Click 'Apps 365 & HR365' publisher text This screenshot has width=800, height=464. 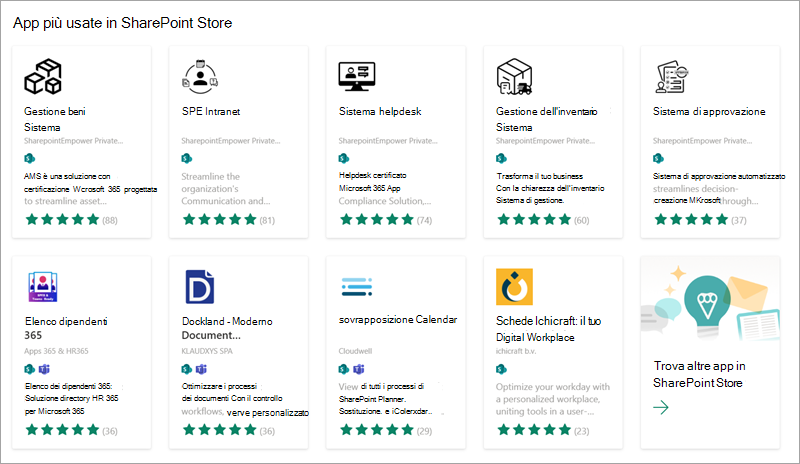click(x=56, y=351)
